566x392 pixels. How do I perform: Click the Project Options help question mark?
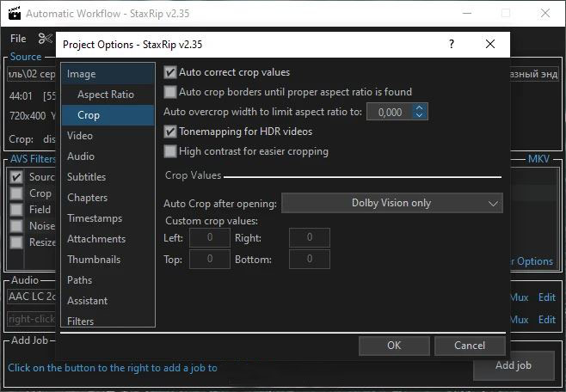(452, 44)
